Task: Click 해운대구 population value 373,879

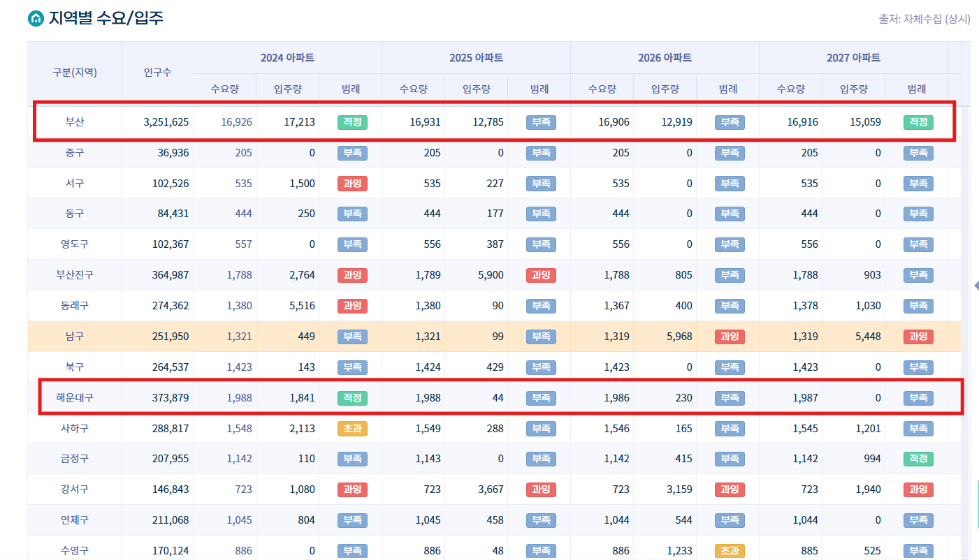Action: tap(171, 398)
